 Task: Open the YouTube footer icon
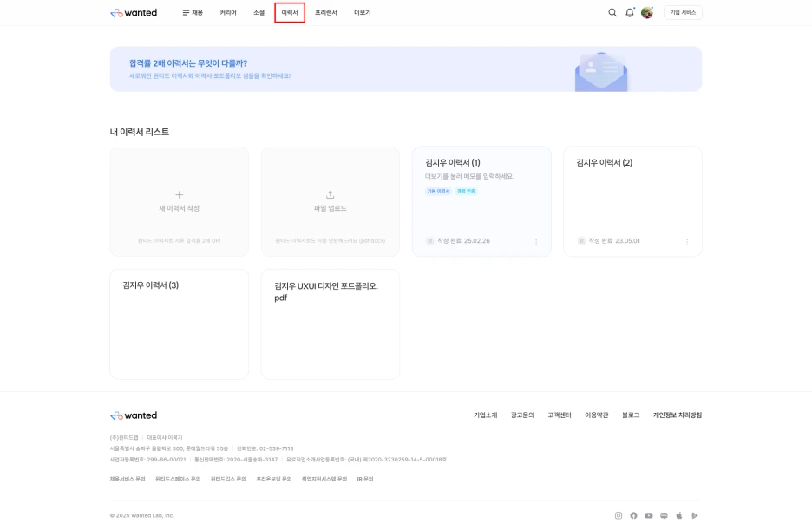click(649, 515)
